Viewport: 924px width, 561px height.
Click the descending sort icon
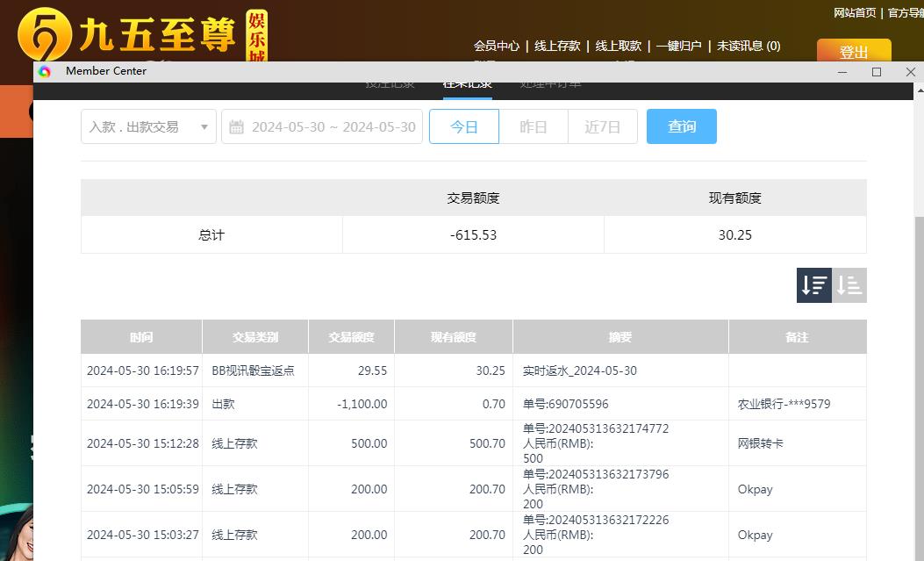tap(813, 284)
